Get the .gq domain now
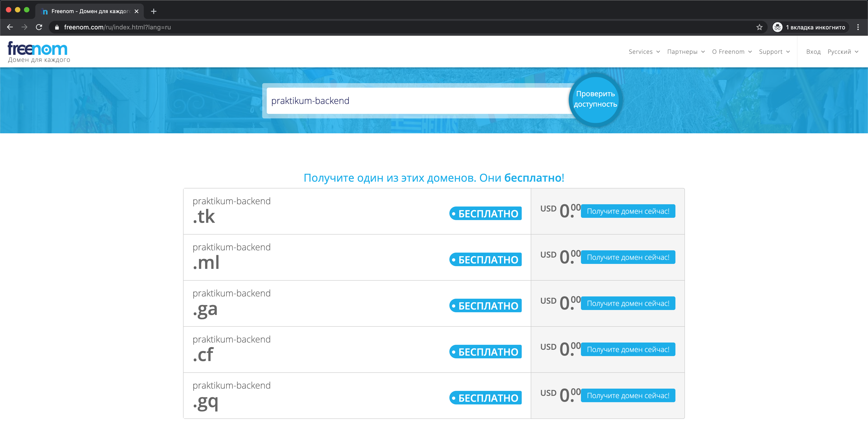 click(628, 396)
